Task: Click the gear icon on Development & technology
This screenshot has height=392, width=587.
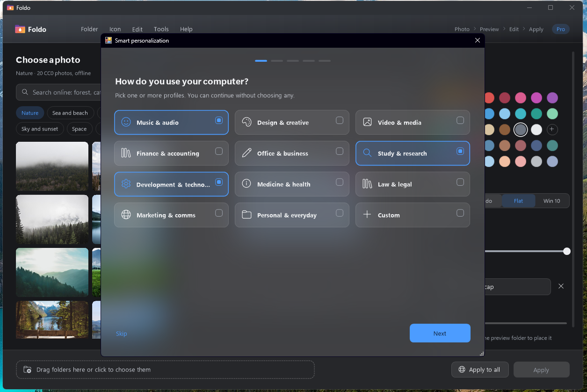Action: coord(126,184)
